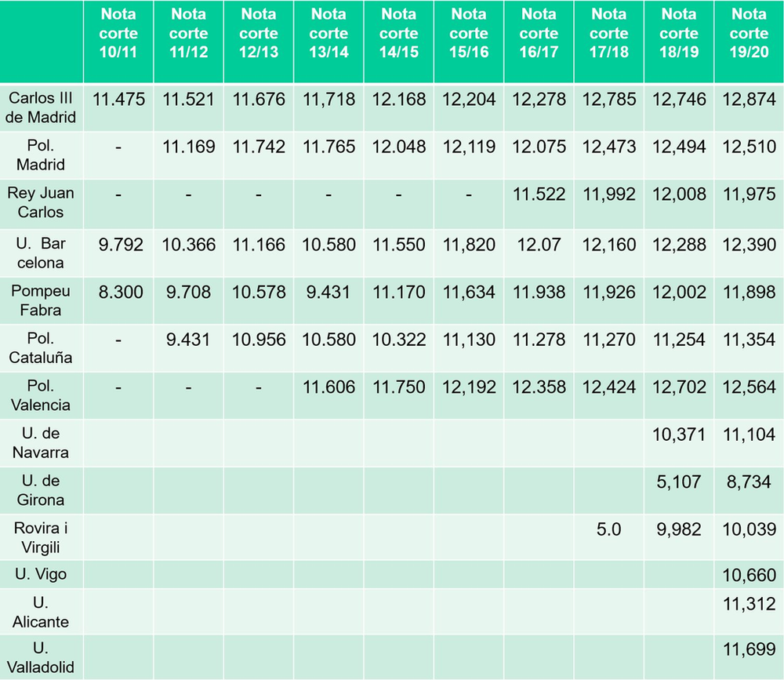Select cell value 9.708 for Pompeu Fabra
Image resolution: width=784 pixels, height=680 pixels.
[x=188, y=293]
